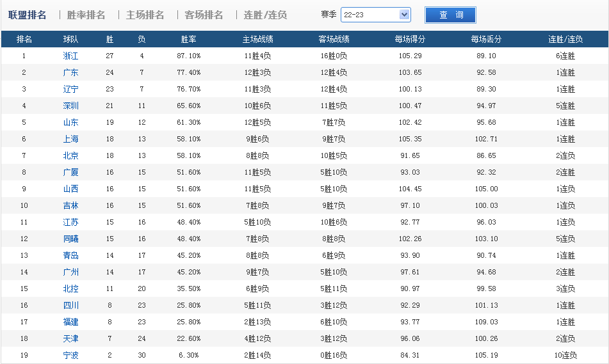This screenshot has height=364, width=609.
Task: Open the 辽宁 team link
Action: (x=70, y=90)
